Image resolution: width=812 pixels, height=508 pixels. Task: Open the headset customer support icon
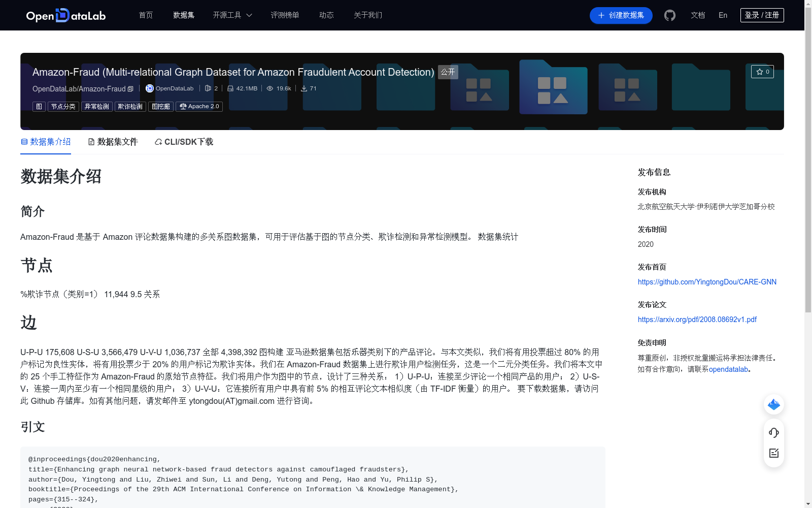click(774, 432)
